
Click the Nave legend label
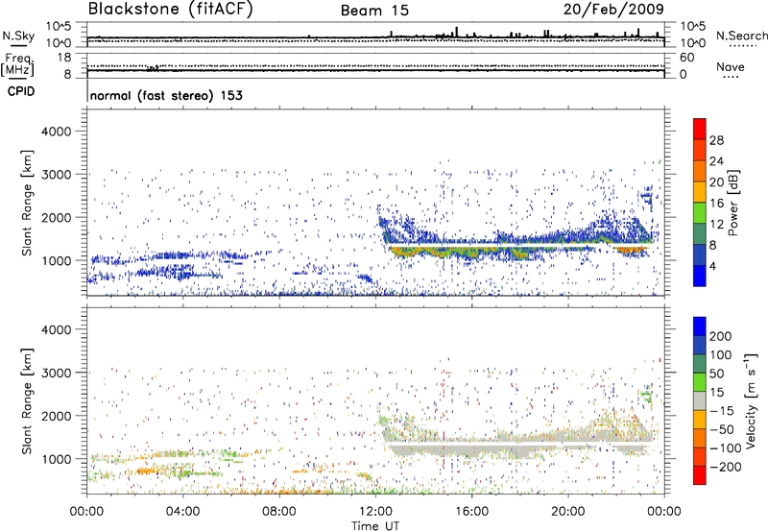click(x=731, y=67)
